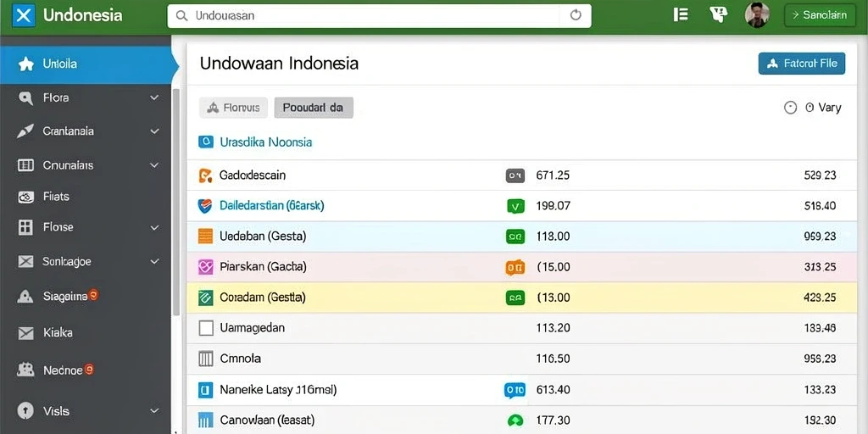Screen dimensions: 868x434
Task: Click the Fiats icon
Action: [25, 197]
